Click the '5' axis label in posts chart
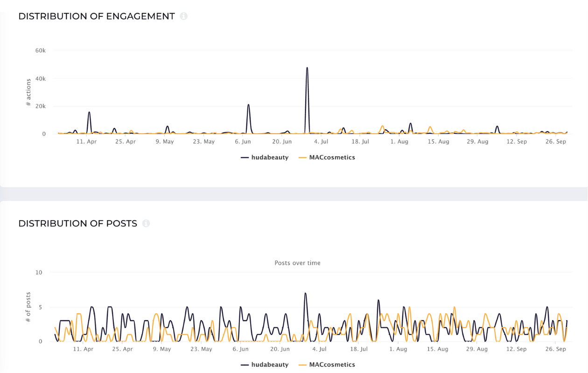 click(x=41, y=307)
